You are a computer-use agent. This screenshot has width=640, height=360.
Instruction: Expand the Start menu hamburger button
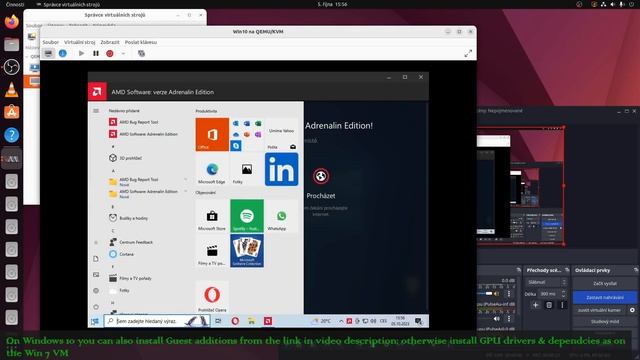click(96, 111)
